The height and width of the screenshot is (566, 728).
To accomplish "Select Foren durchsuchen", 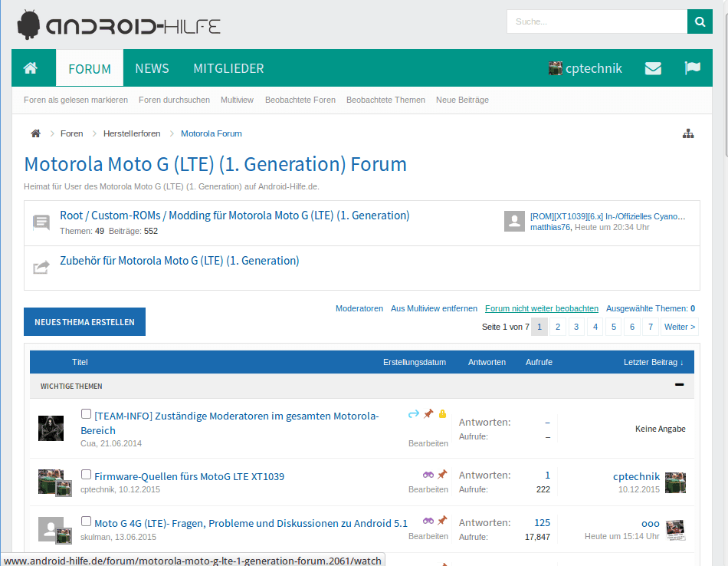I will click(174, 100).
